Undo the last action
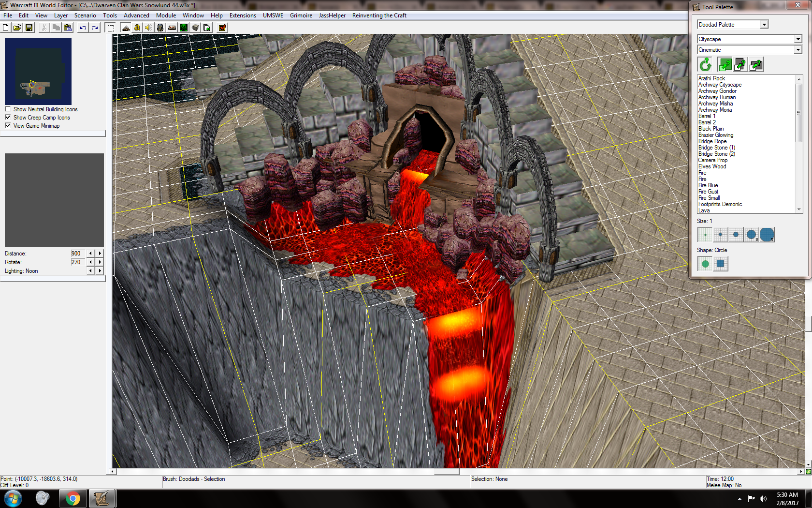 pyautogui.click(x=83, y=28)
